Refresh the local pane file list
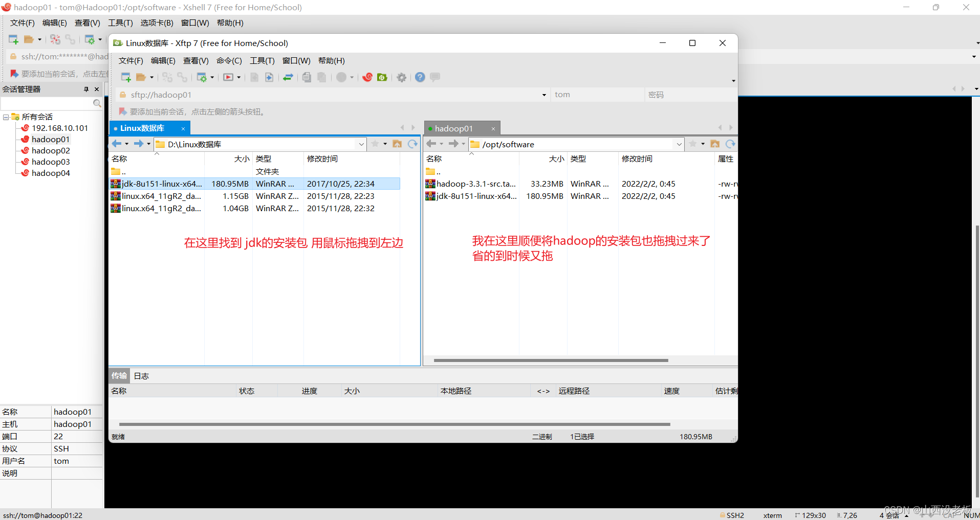 pyautogui.click(x=412, y=144)
